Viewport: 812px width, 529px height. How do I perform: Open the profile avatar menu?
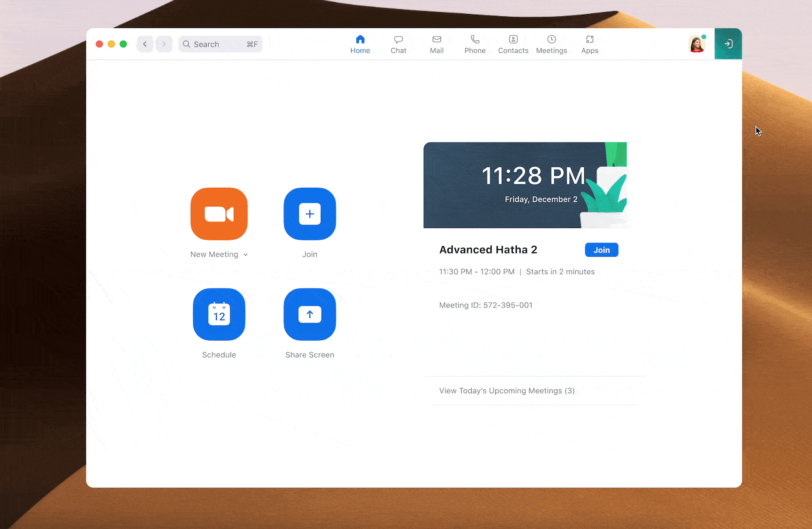click(697, 44)
